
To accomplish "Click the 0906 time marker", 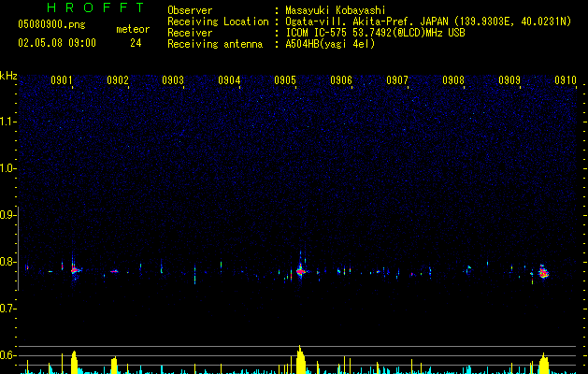I will [x=341, y=80].
